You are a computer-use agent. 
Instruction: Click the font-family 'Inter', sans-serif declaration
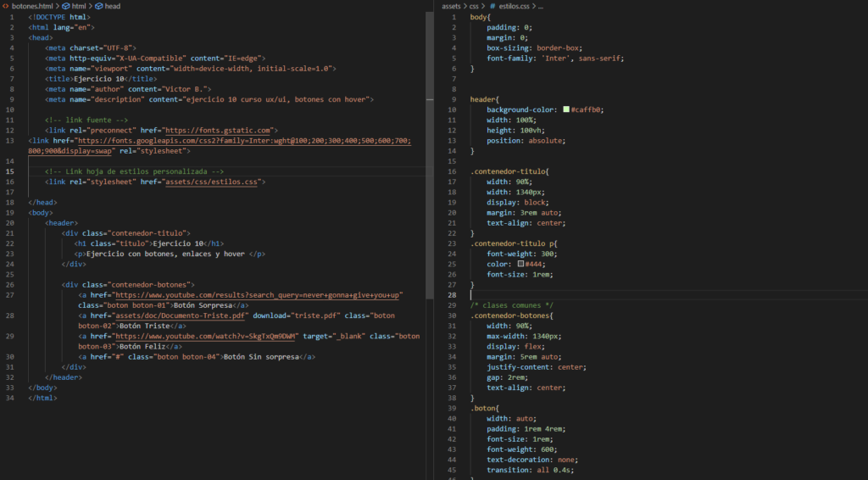click(x=555, y=59)
